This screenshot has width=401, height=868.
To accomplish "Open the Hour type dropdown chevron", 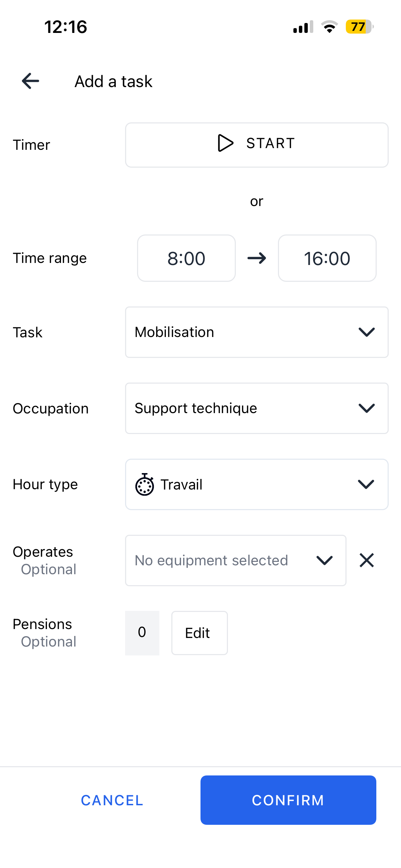I will (x=366, y=484).
